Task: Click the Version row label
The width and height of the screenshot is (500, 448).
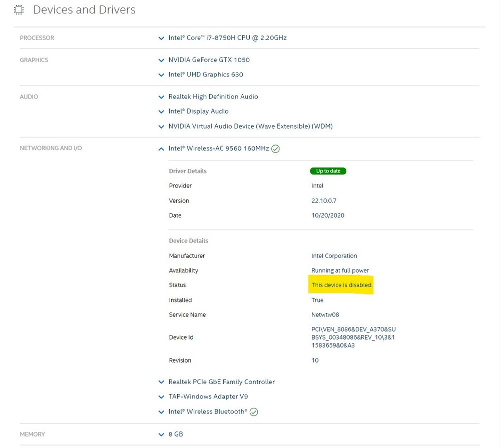Action: point(179,200)
